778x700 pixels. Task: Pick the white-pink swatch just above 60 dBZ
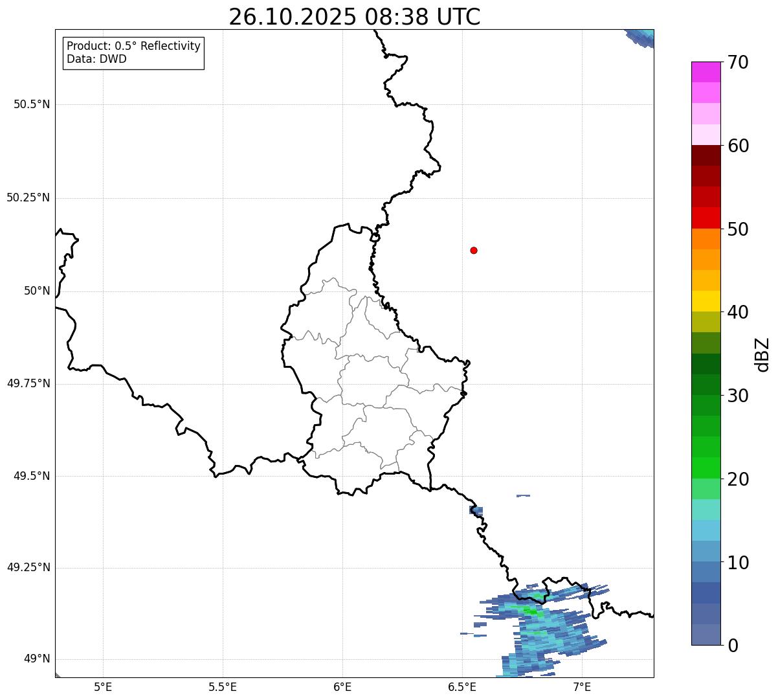point(706,135)
